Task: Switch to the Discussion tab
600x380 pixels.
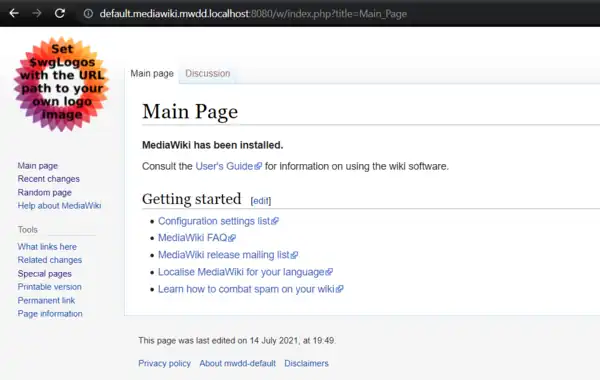Action: [x=208, y=73]
